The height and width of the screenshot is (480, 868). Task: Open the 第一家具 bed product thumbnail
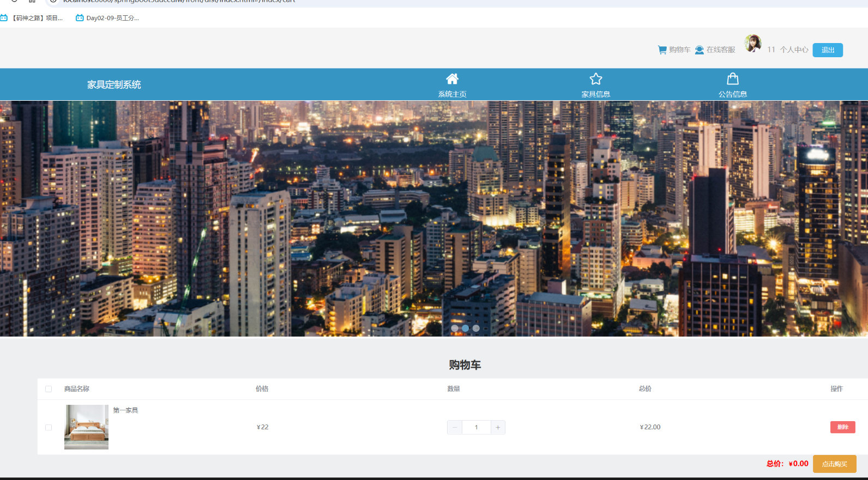click(x=86, y=427)
